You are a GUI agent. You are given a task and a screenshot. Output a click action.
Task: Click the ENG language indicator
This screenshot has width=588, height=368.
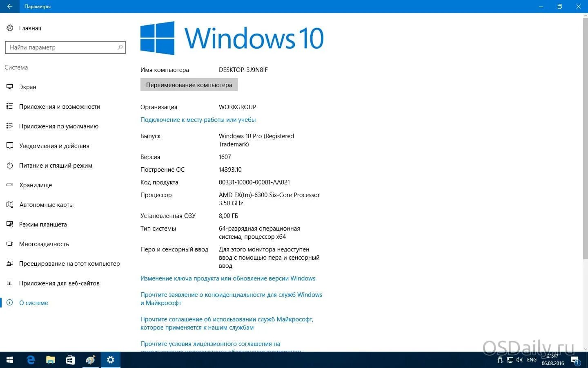(532, 360)
